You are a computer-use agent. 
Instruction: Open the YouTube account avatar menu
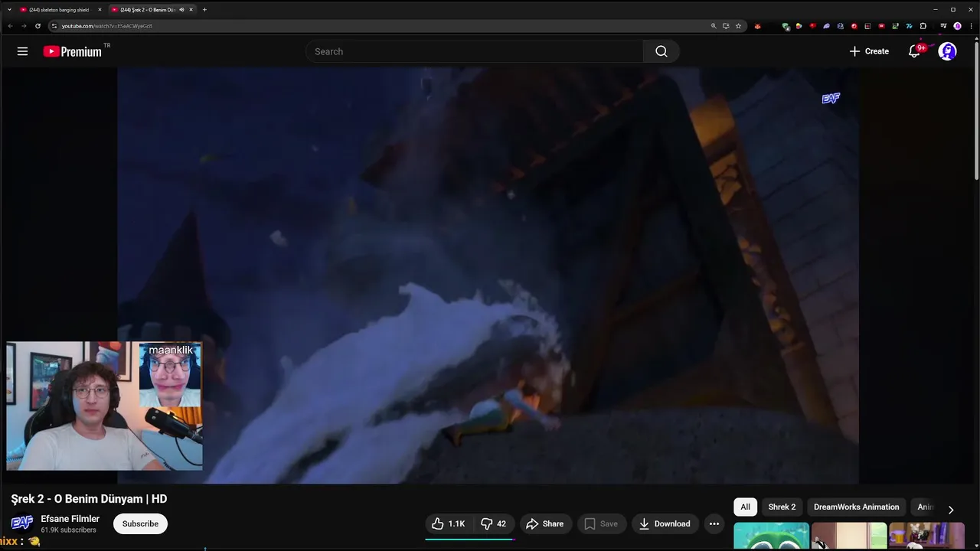(948, 51)
